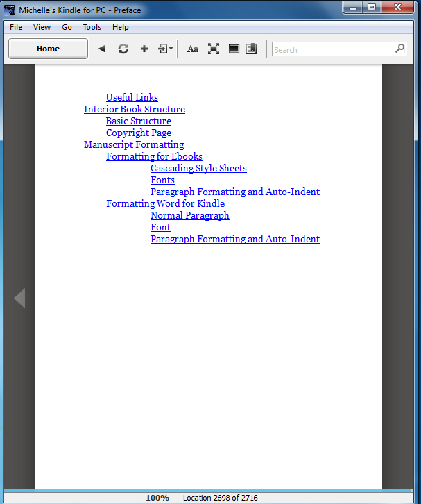Click the Home library button
This screenshot has width=421, height=504.
click(x=48, y=49)
